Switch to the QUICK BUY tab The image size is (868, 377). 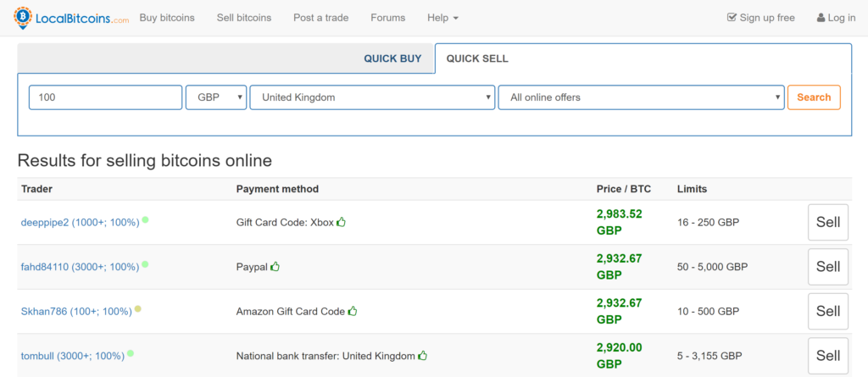(392, 58)
